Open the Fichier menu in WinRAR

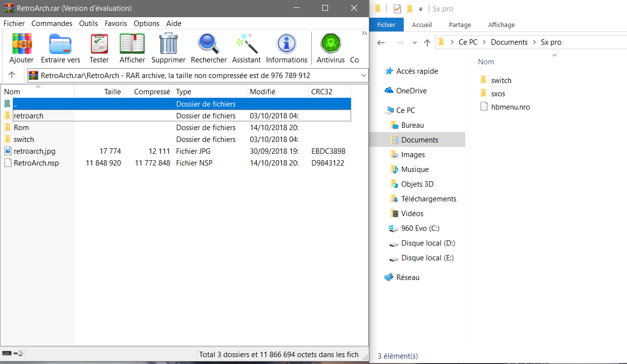pyautogui.click(x=14, y=24)
